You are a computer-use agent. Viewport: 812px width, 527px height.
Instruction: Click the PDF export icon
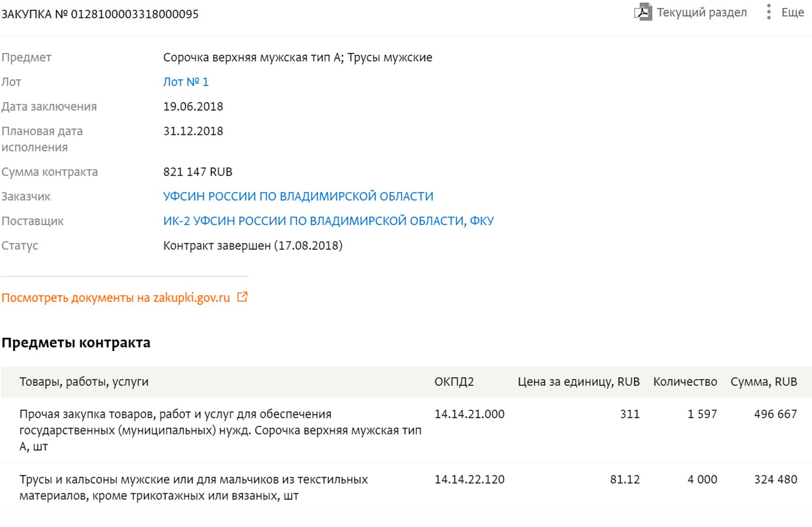643,12
